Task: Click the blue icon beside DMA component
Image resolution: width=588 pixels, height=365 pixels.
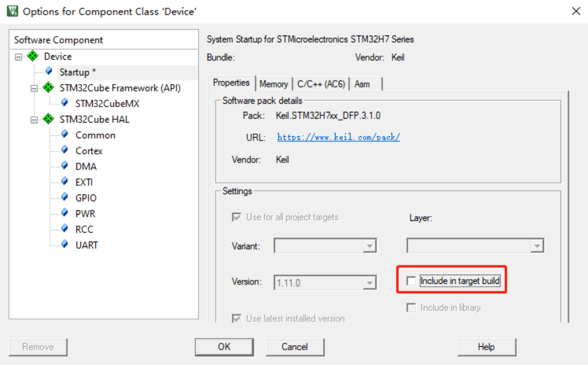Action: tap(64, 166)
